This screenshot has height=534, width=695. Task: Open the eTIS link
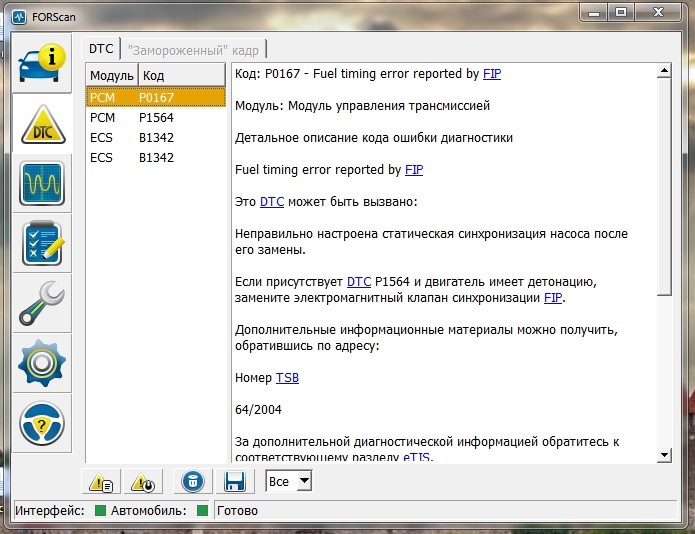[416, 456]
